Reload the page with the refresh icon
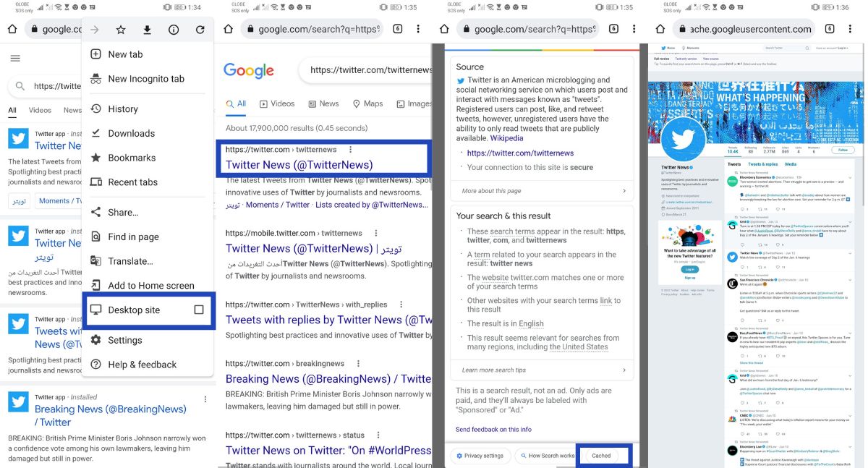Image resolution: width=868 pixels, height=468 pixels. tap(200, 30)
